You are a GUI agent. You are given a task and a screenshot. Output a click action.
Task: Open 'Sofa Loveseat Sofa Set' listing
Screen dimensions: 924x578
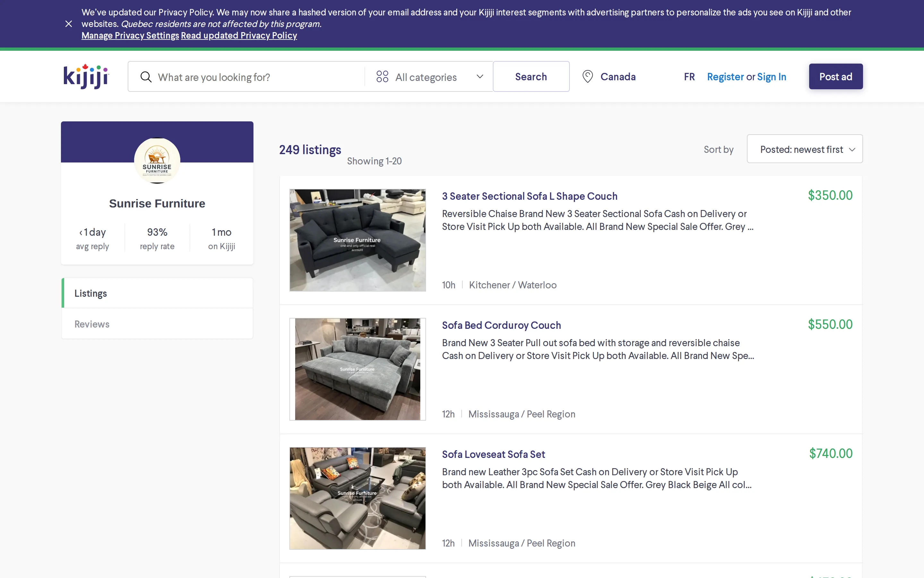[x=493, y=454]
